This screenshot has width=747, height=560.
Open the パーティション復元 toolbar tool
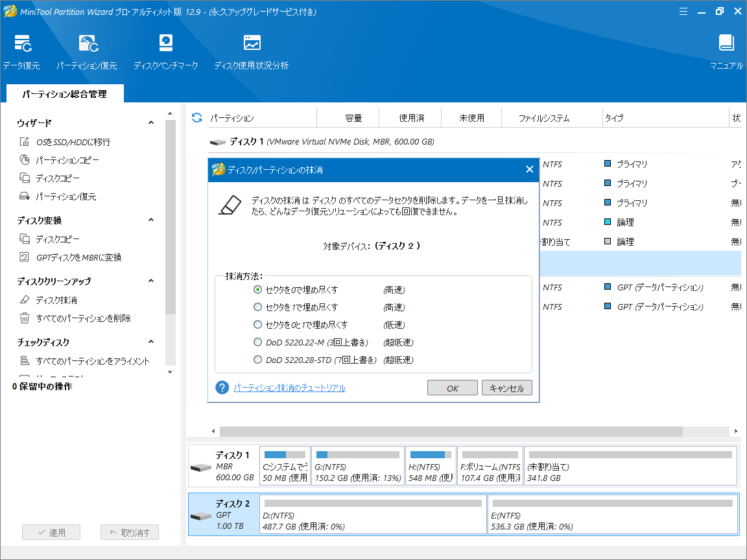coord(87,52)
